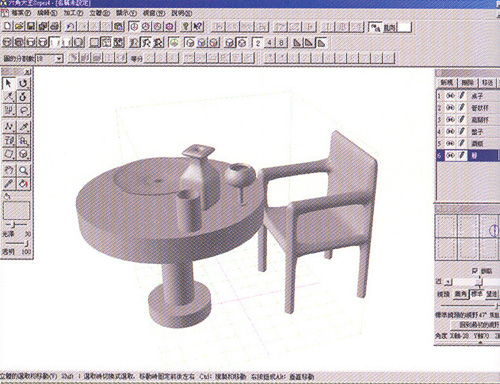Toggle visibility eye of layer 1
Screen dimensions: 500x384
tap(450, 96)
